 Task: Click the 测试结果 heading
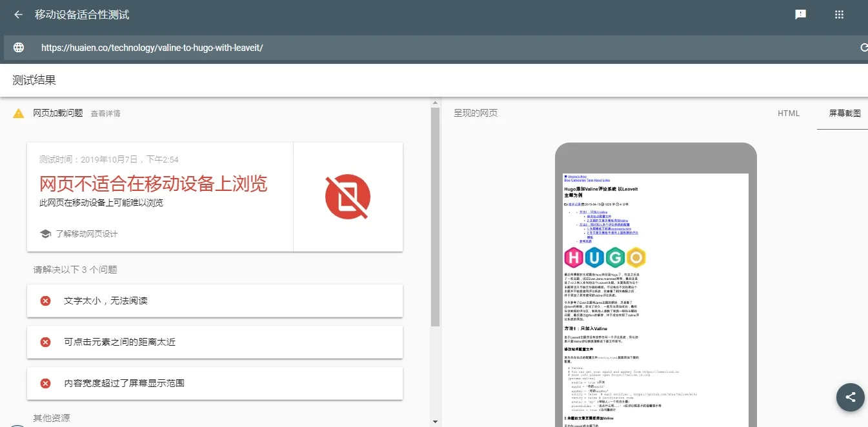pos(34,80)
